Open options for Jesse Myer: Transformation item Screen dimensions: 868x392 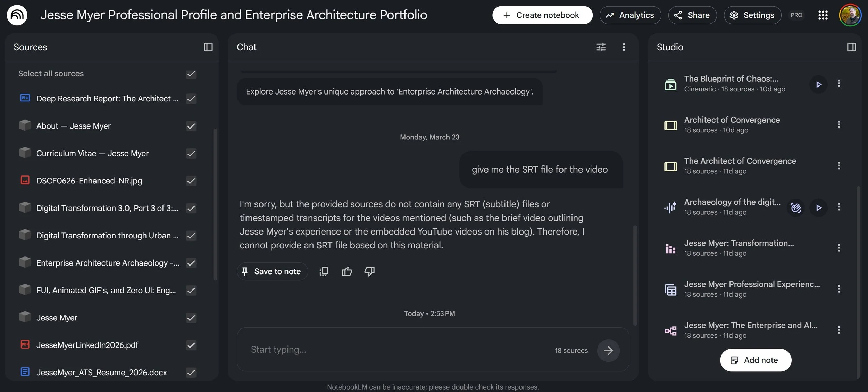pos(838,248)
